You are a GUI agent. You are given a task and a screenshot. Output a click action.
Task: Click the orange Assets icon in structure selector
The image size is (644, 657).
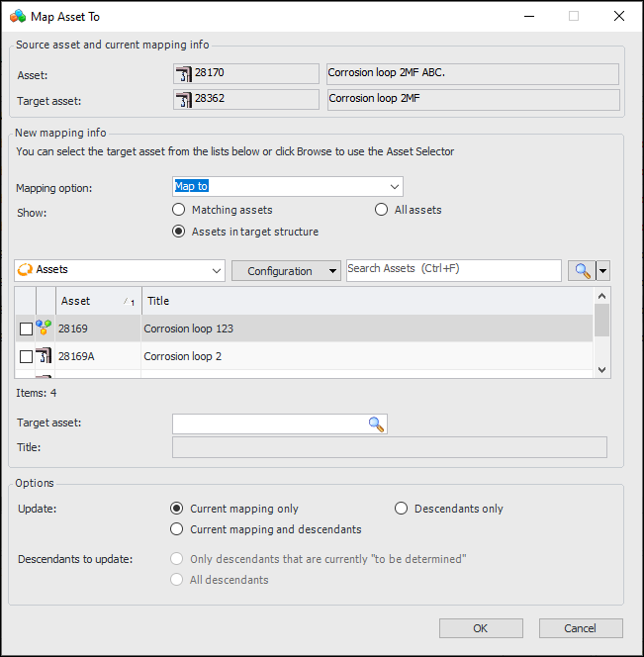(x=26, y=270)
